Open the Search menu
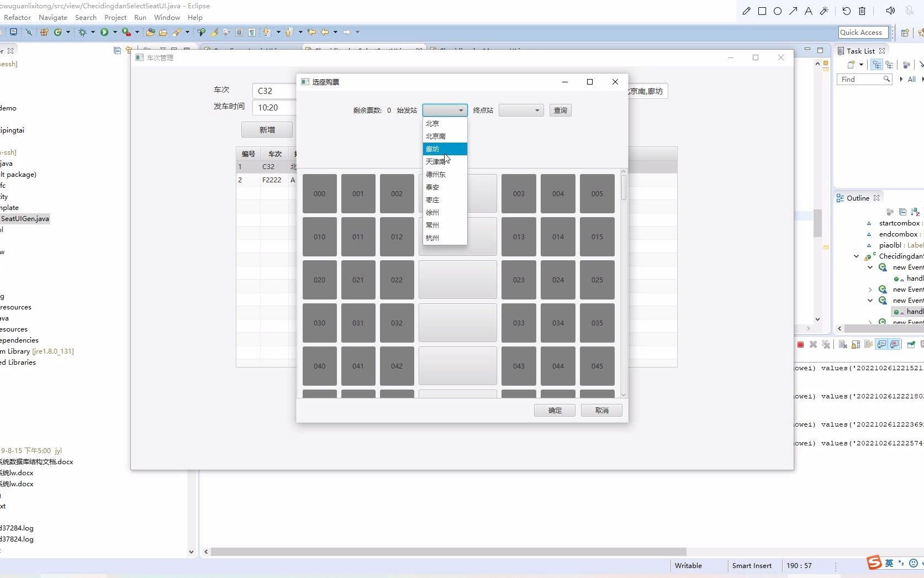Viewport: 924px width, 578px height. point(86,18)
